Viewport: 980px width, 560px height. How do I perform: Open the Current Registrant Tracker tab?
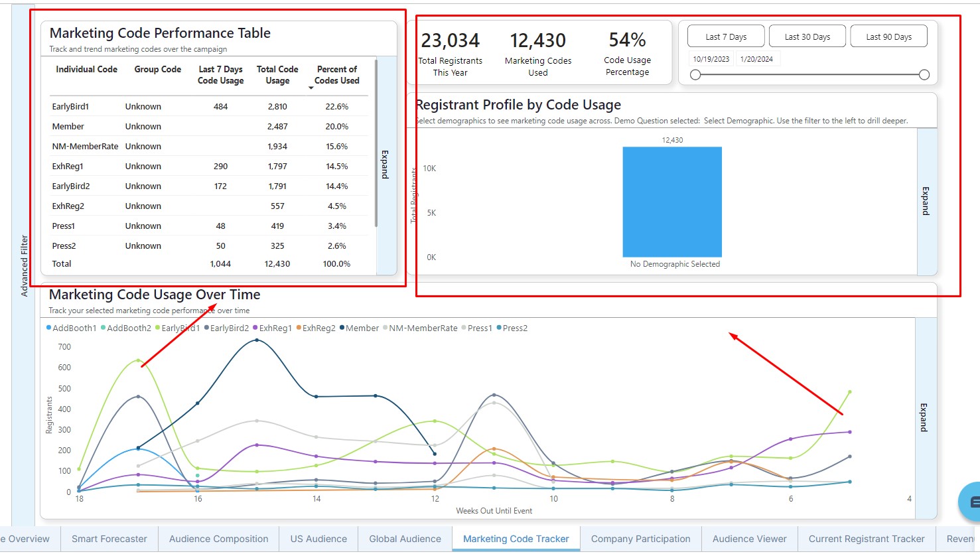pyautogui.click(x=867, y=539)
